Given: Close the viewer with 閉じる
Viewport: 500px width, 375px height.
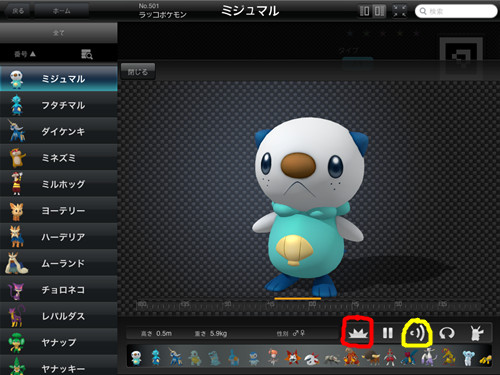Looking at the screenshot, I should pyautogui.click(x=138, y=71).
